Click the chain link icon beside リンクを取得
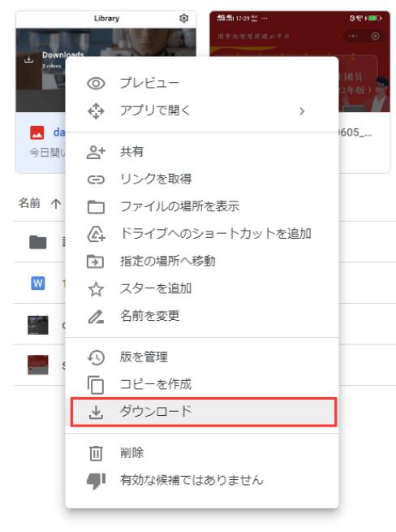The image size is (396, 532). click(x=96, y=179)
